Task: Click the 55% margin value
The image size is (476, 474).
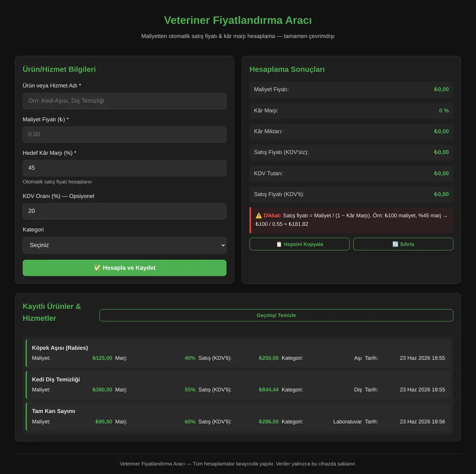Action: tap(190, 390)
